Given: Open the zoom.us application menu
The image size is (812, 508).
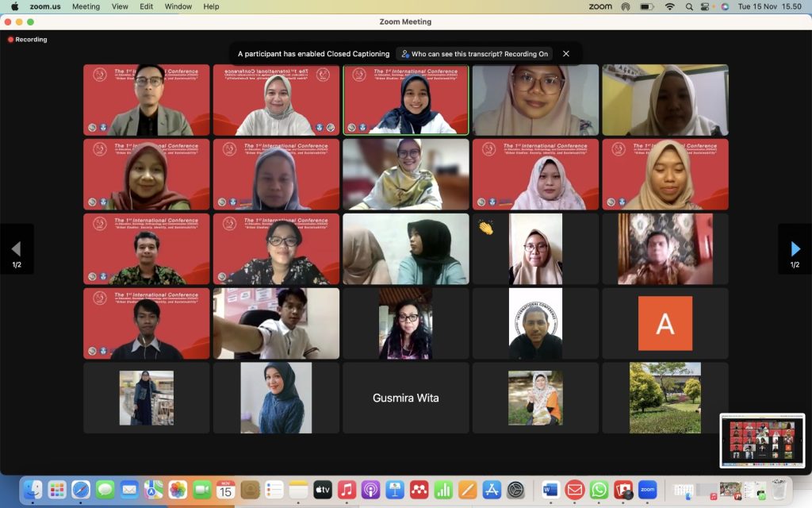Looking at the screenshot, I should pyautogui.click(x=45, y=6).
